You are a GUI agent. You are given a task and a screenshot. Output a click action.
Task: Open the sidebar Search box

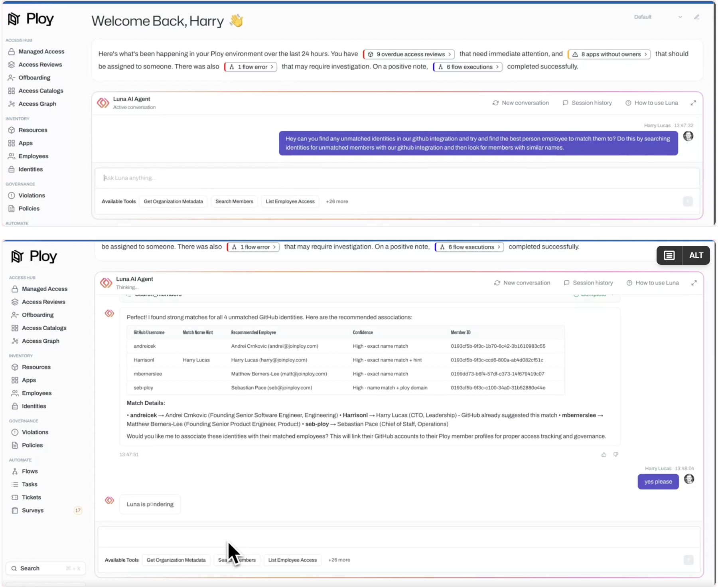click(x=46, y=568)
